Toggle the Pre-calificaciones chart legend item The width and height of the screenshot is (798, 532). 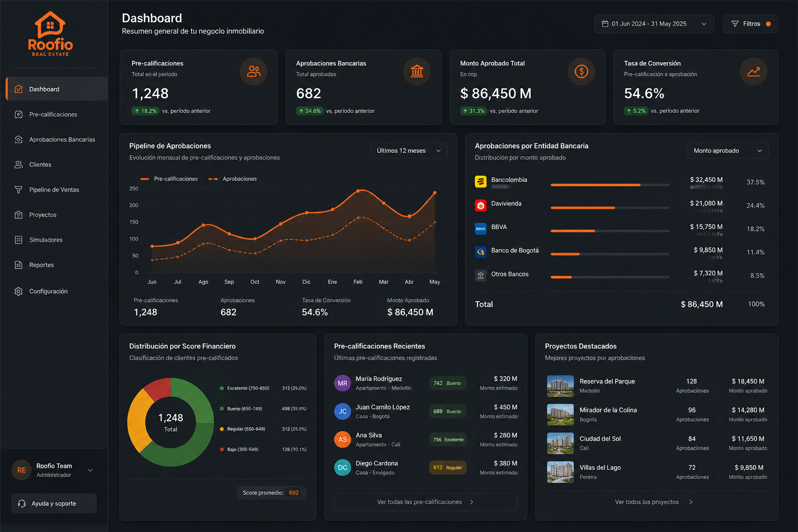coord(169,179)
